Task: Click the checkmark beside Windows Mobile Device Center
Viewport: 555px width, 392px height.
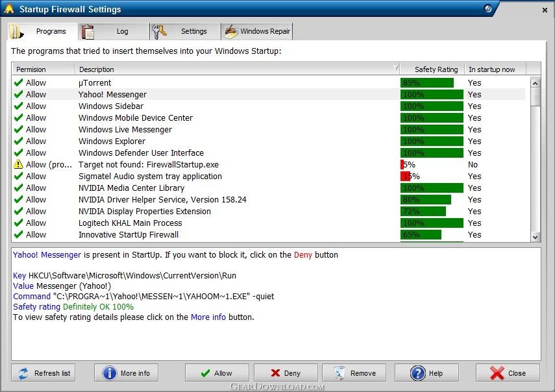Action: pos(18,118)
